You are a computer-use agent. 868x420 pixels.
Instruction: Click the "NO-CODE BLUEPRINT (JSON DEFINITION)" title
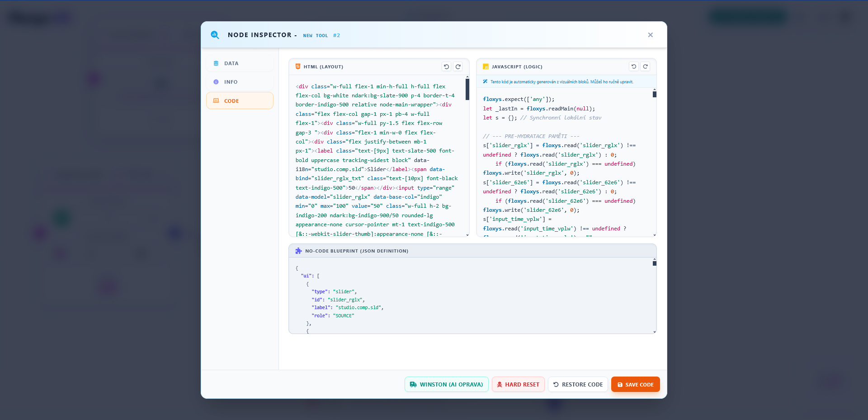pyautogui.click(x=357, y=251)
